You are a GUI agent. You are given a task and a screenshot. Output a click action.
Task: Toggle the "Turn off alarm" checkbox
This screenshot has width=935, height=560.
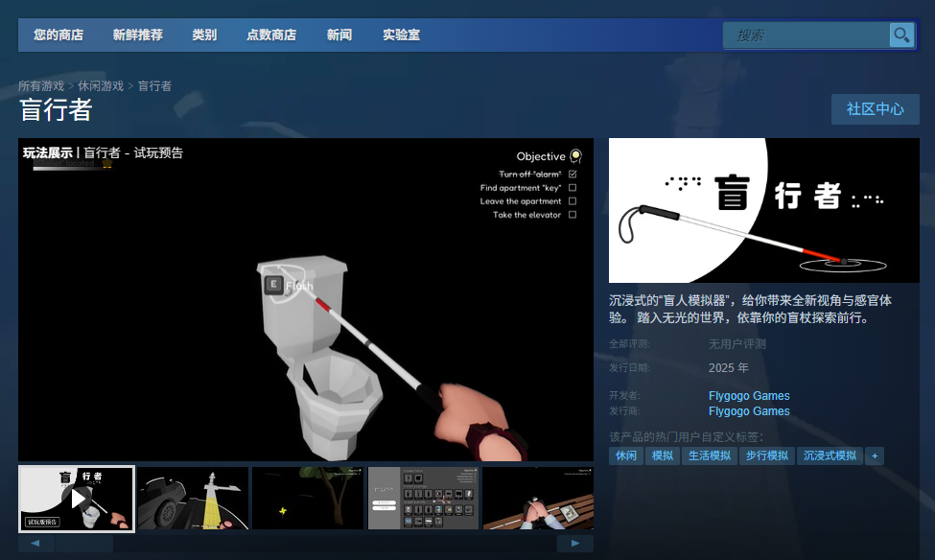click(573, 175)
